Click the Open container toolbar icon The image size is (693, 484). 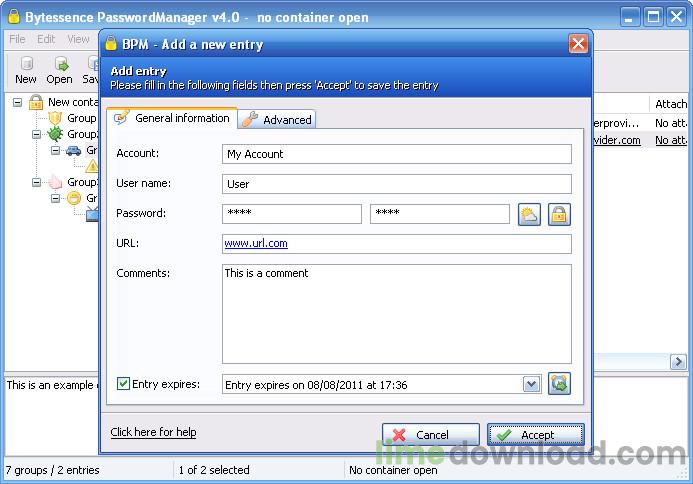click(59, 70)
